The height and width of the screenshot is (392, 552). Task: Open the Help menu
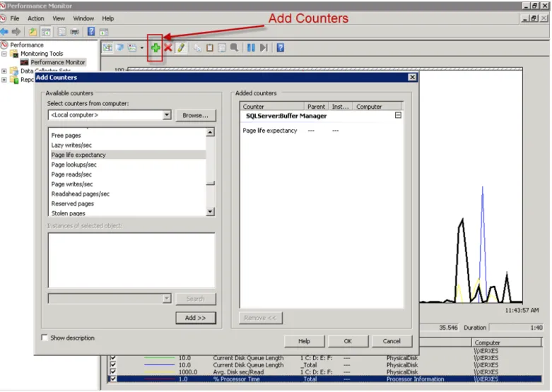(108, 18)
